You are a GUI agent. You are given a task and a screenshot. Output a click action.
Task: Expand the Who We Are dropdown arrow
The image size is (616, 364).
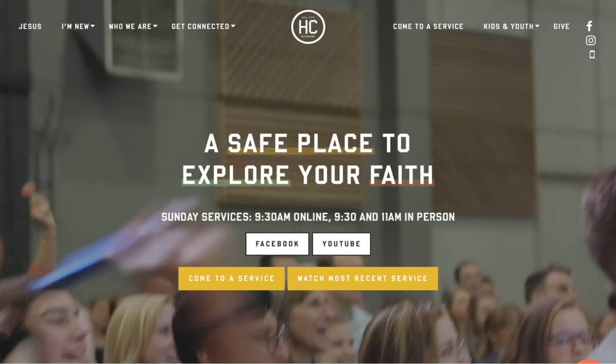(x=155, y=26)
